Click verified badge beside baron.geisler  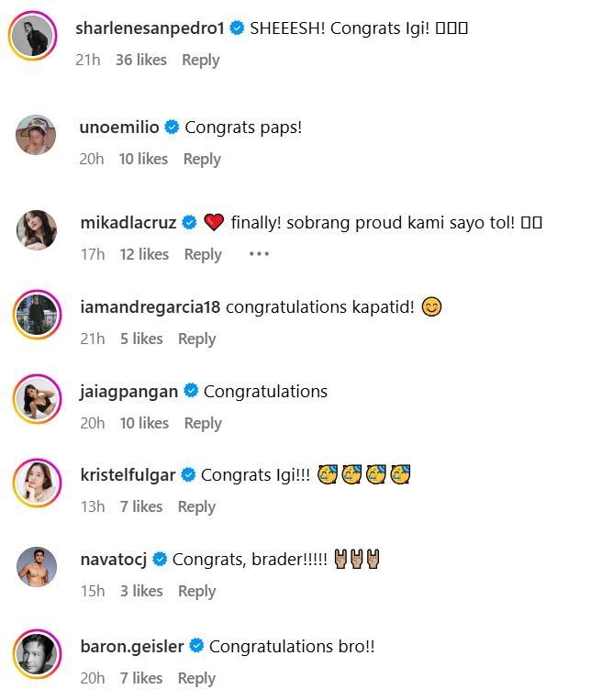pyautogui.click(x=196, y=647)
